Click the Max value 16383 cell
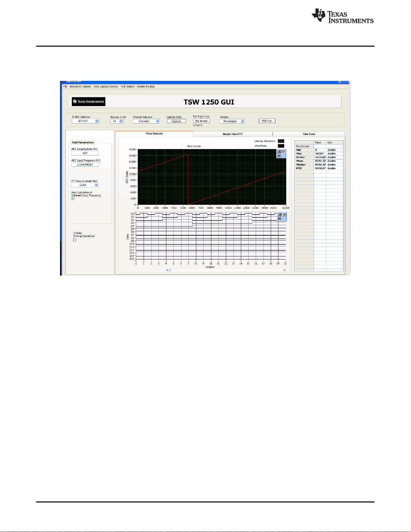Screen dimensions: 411x532 pos(320,153)
